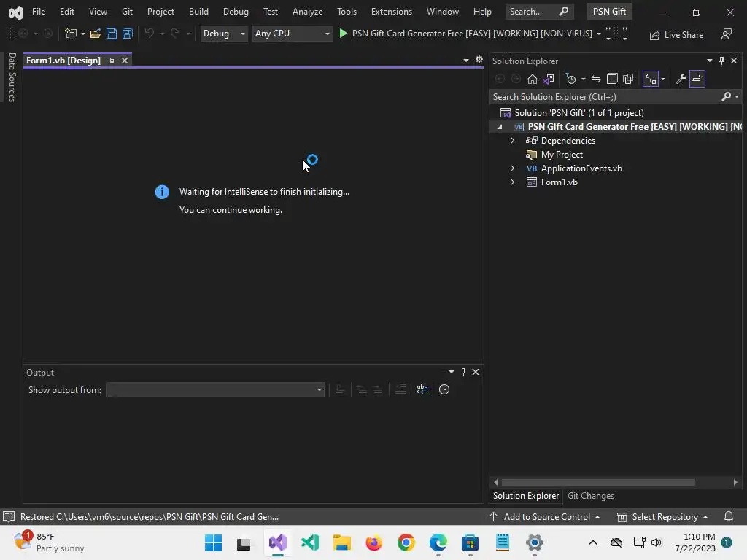747x560 pixels.
Task: Click the Solution Explorer horizontal scrollbar
Action: (x=598, y=483)
